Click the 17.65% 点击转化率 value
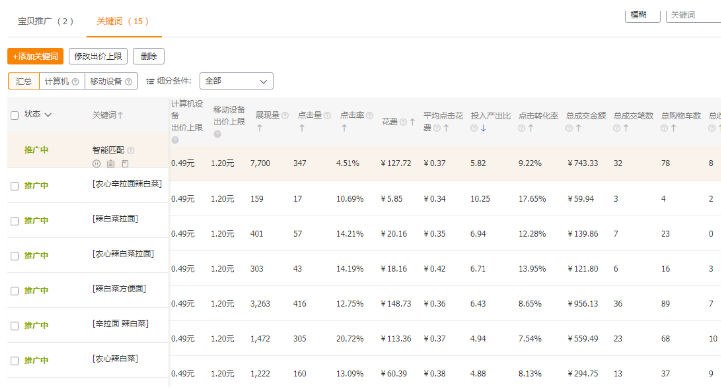The width and height of the screenshot is (721, 389). [x=532, y=199]
